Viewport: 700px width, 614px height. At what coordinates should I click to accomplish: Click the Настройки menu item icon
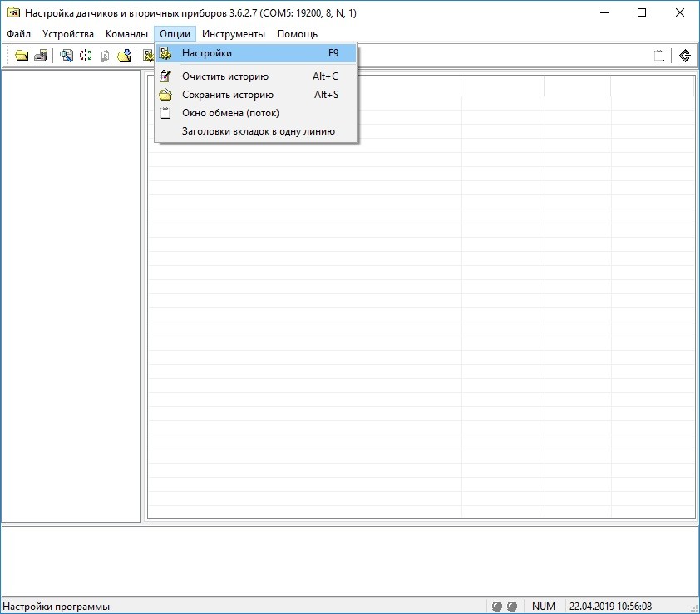165,53
